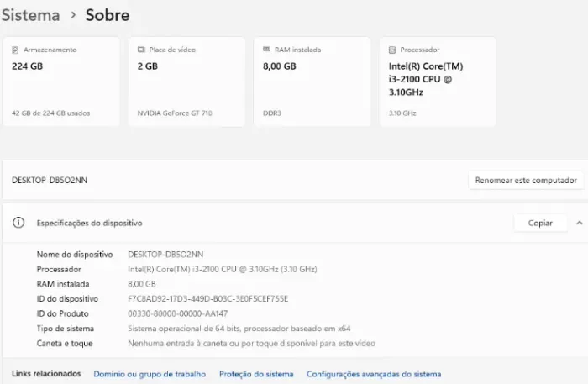Click the Tipo de sistema value text
Image resolution: width=588 pixels, height=384 pixels.
[239, 329]
